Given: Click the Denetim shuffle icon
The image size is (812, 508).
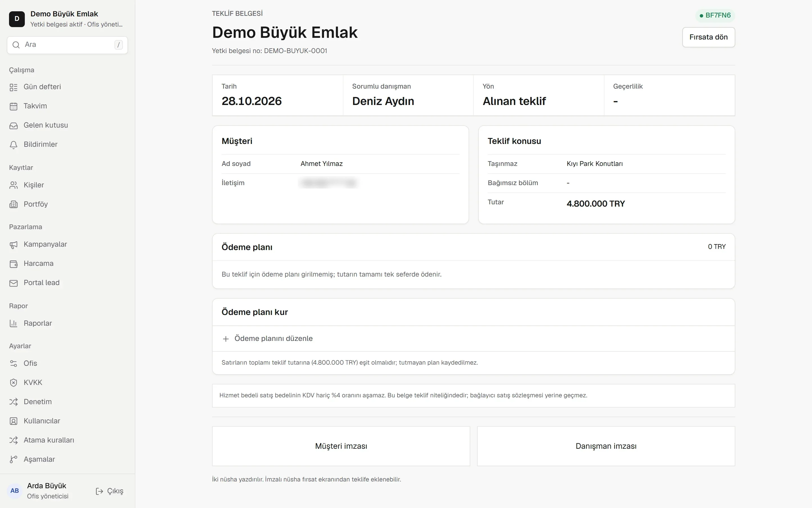Looking at the screenshot, I should pyautogui.click(x=14, y=402).
